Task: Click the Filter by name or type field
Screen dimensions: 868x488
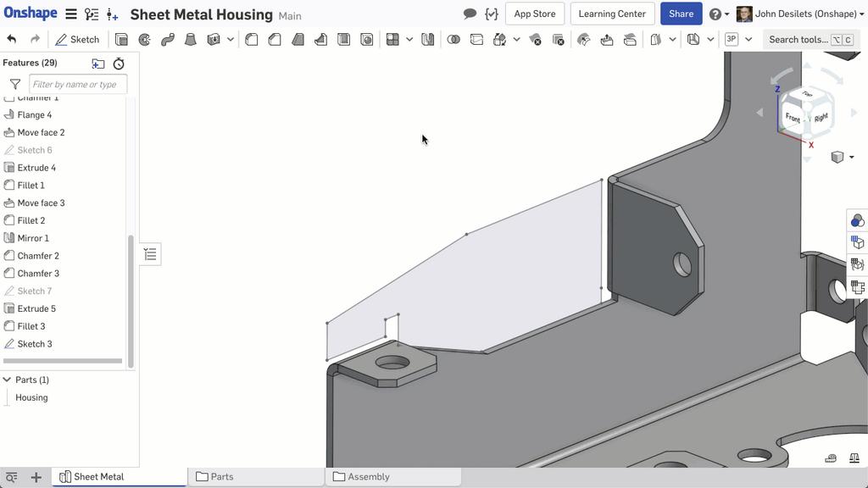Action: (78, 84)
